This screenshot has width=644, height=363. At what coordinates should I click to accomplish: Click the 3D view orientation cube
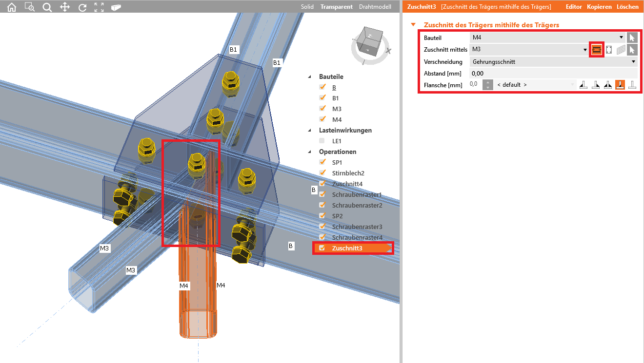click(368, 43)
